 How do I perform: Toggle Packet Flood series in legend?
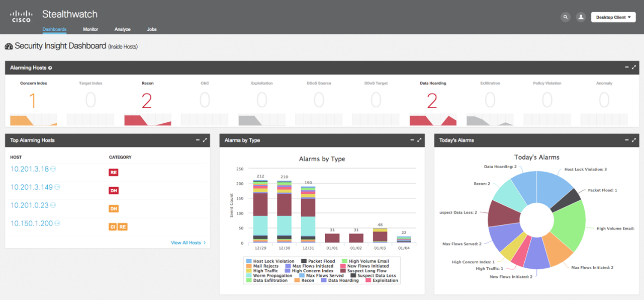tap(318, 261)
